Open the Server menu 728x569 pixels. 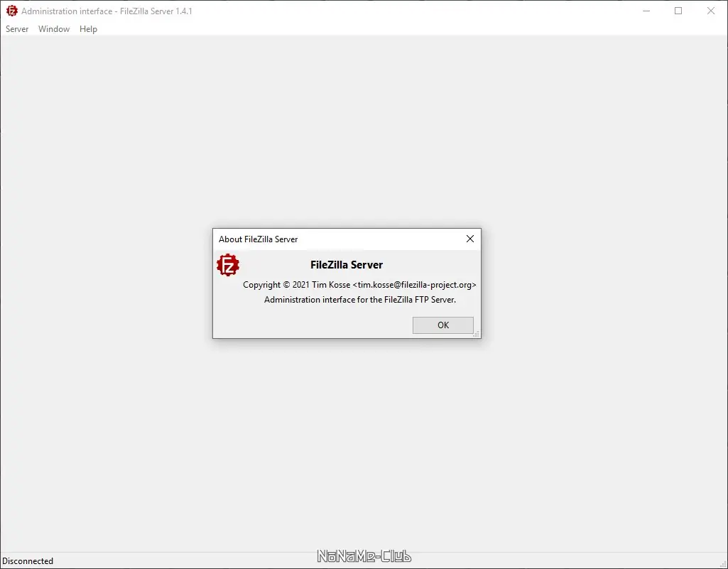click(17, 29)
